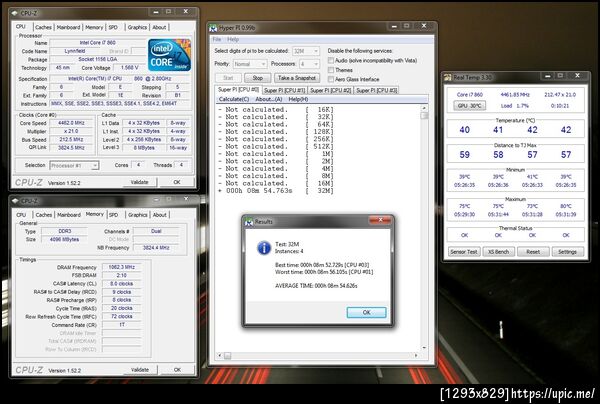
Task: Open the Processors count dropdown
Action: (x=309, y=64)
